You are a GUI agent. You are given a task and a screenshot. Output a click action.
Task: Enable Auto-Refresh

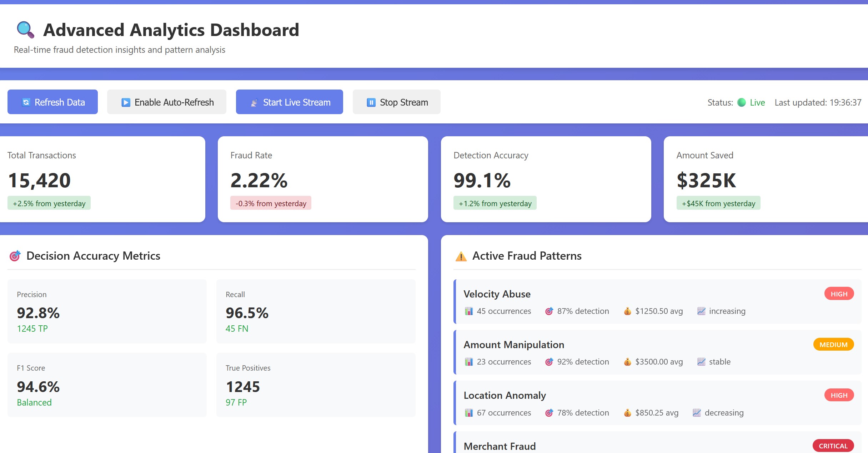click(x=167, y=102)
